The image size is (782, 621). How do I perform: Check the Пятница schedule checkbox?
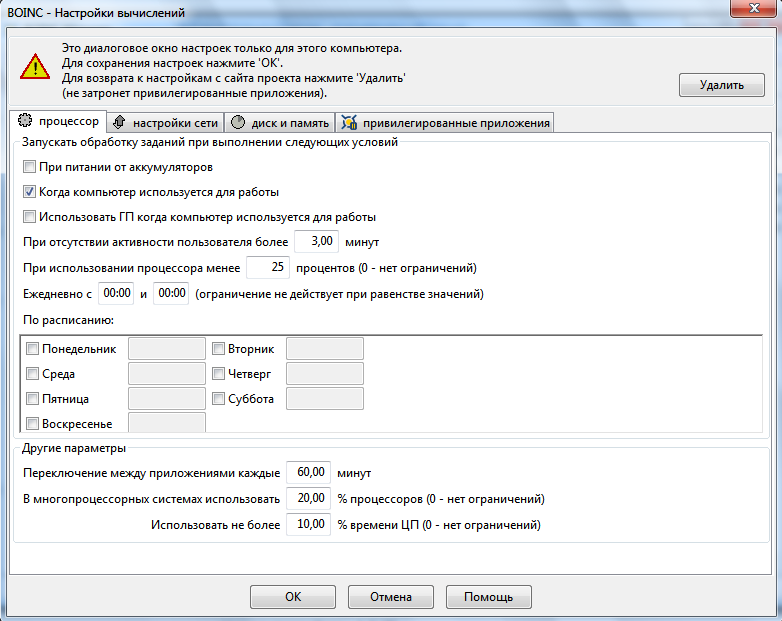(x=32, y=399)
